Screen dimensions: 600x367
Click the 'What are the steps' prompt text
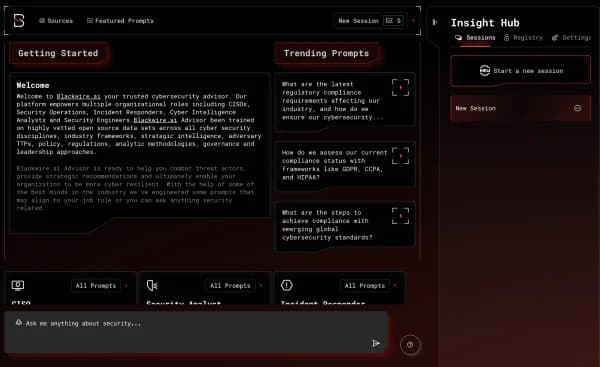coord(327,225)
